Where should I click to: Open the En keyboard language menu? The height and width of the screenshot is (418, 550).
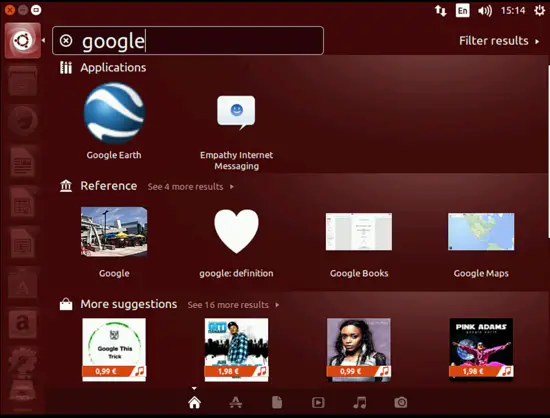point(462,11)
